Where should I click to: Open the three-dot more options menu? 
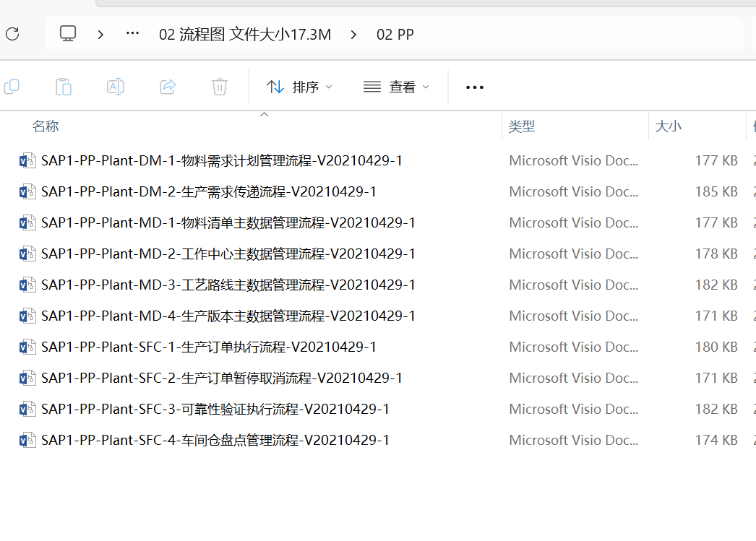tap(474, 87)
